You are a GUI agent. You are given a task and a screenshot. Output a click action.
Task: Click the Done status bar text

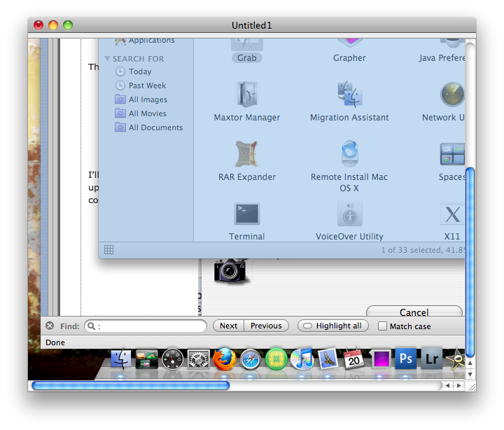tap(55, 342)
